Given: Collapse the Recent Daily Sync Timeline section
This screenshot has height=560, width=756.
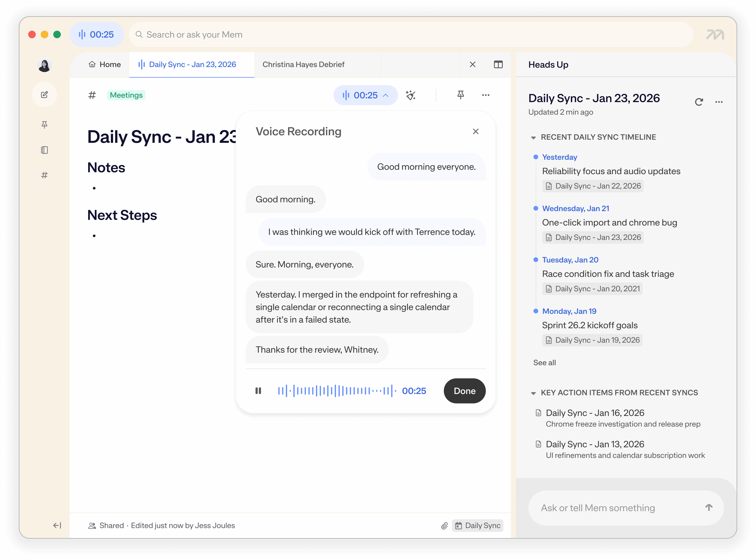Looking at the screenshot, I should pos(533,138).
